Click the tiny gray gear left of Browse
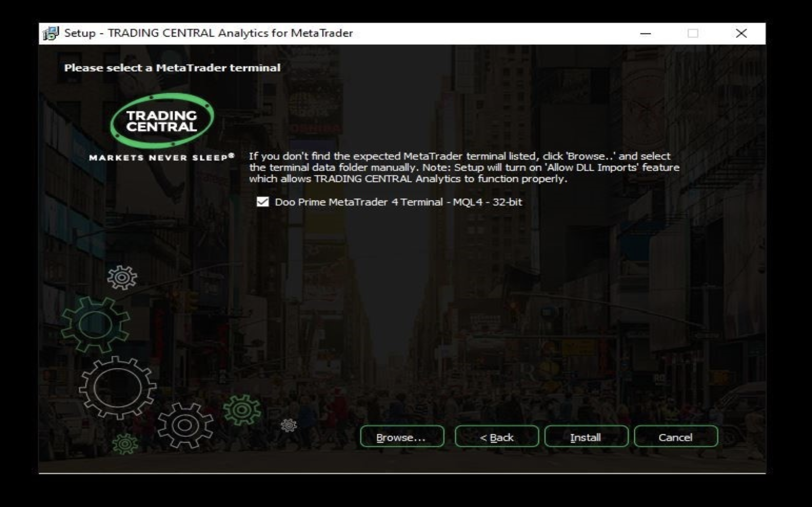Image resolution: width=812 pixels, height=507 pixels. point(289,425)
